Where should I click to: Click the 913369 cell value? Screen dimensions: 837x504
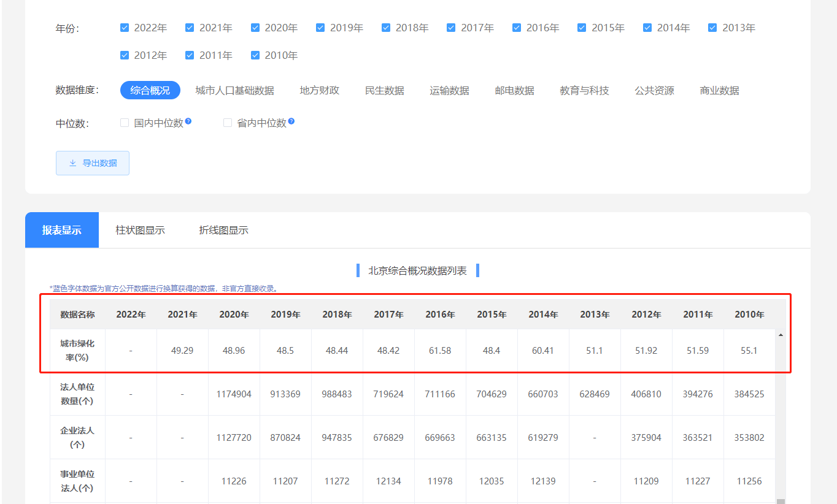[286, 394]
